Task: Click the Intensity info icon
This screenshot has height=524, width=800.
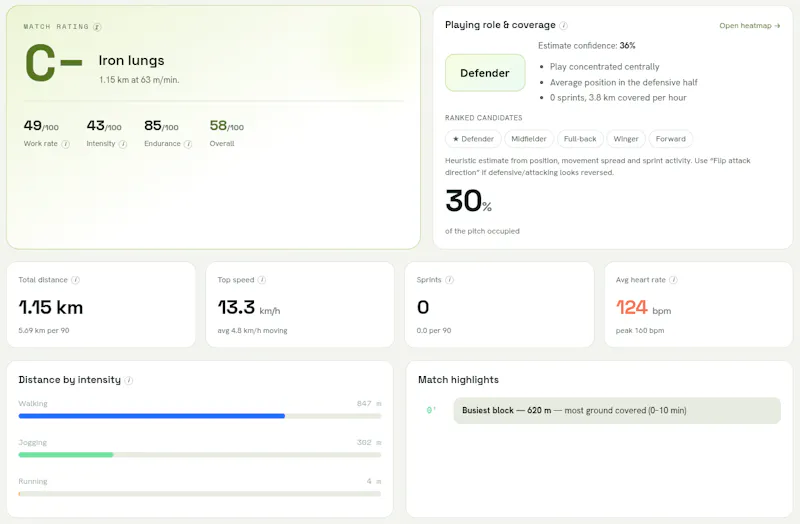Action: pos(122,144)
